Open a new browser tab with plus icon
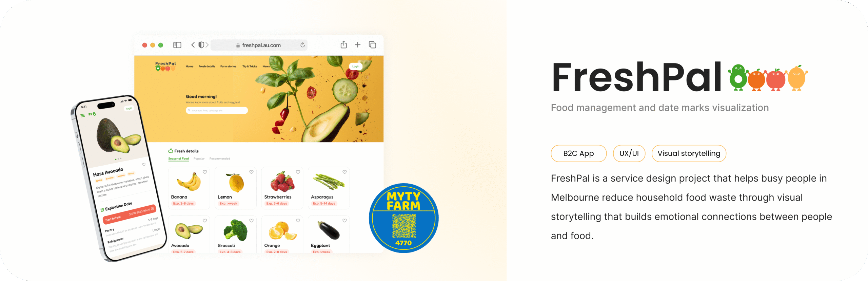Screen dimensions: 868x281 (358, 45)
